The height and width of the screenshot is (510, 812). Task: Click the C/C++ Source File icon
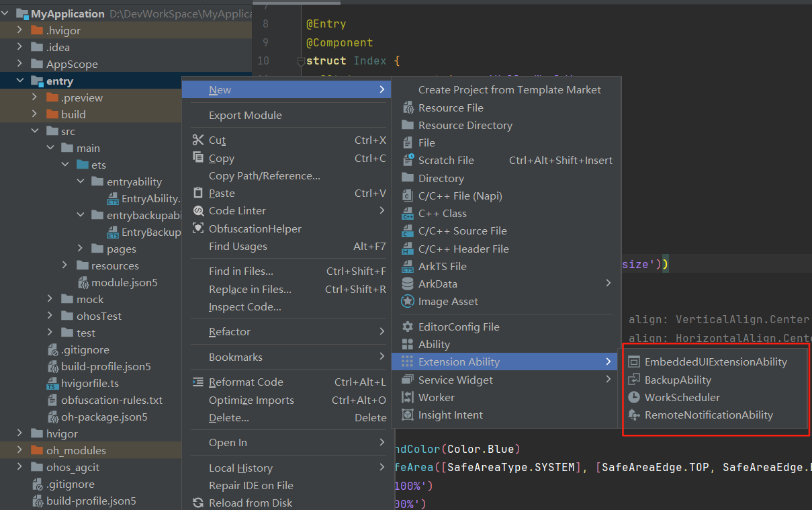pyautogui.click(x=407, y=231)
